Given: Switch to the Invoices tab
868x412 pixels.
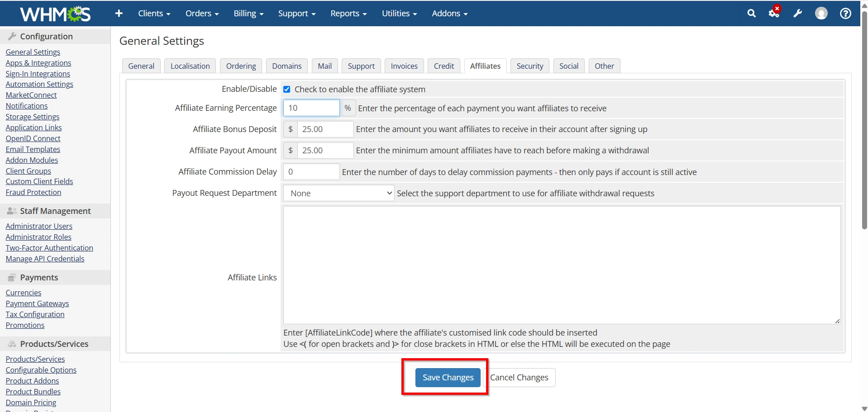Looking at the screenshot, I should (x=404, y=66).
